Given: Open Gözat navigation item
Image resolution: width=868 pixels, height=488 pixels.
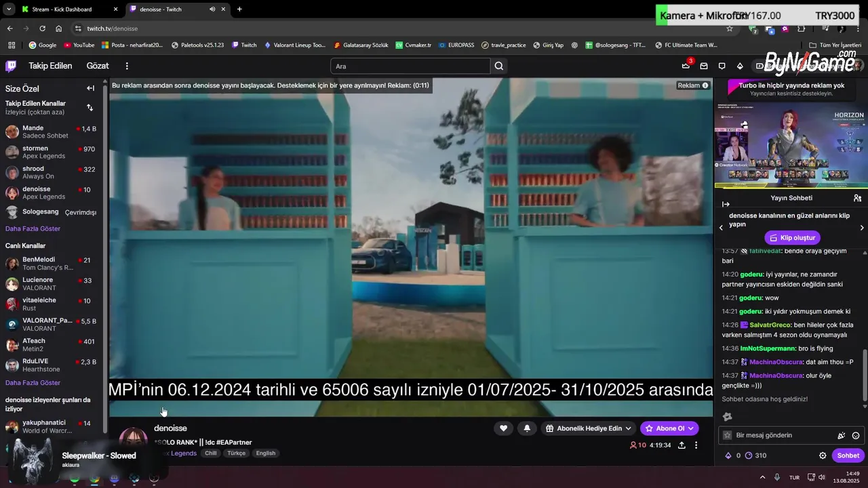Looking at the screenshot, I should [98, 66].
